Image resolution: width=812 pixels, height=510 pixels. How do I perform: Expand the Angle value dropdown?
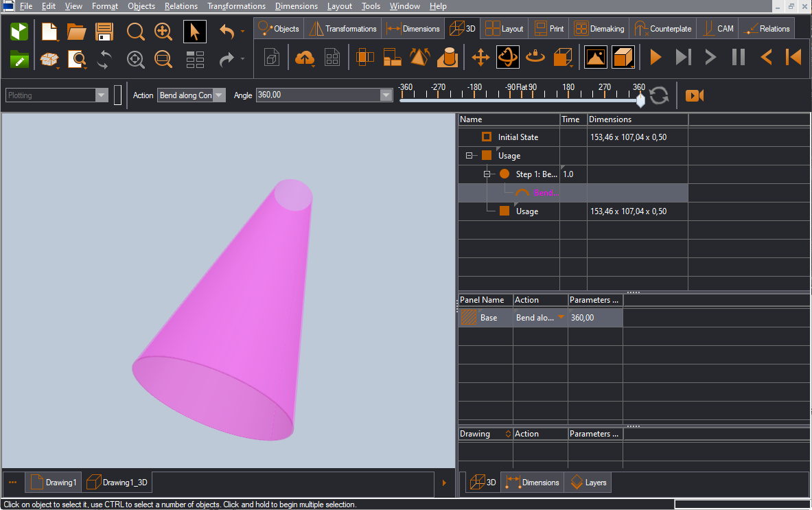(x=386, y=95)
